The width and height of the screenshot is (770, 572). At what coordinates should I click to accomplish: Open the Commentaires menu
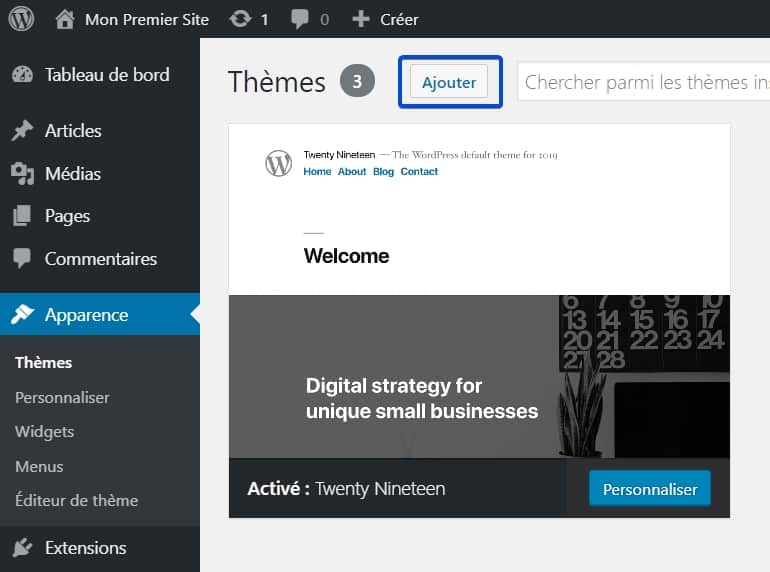[100, 258]
